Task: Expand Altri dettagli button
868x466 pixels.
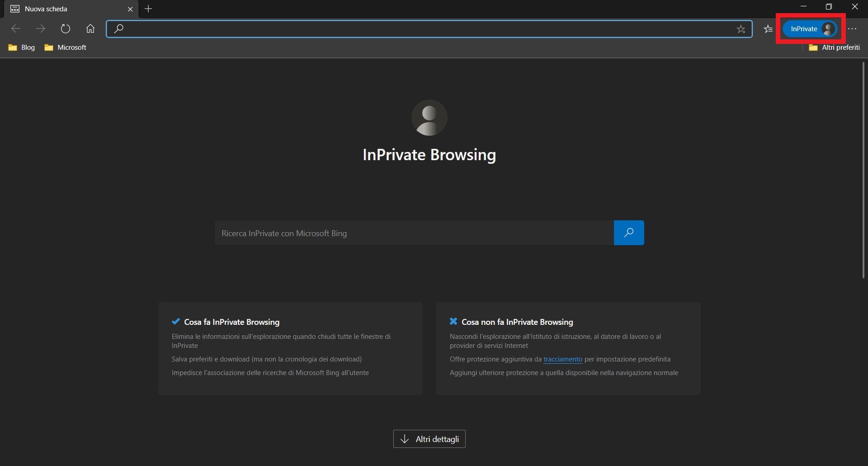Action: [429, 439]
